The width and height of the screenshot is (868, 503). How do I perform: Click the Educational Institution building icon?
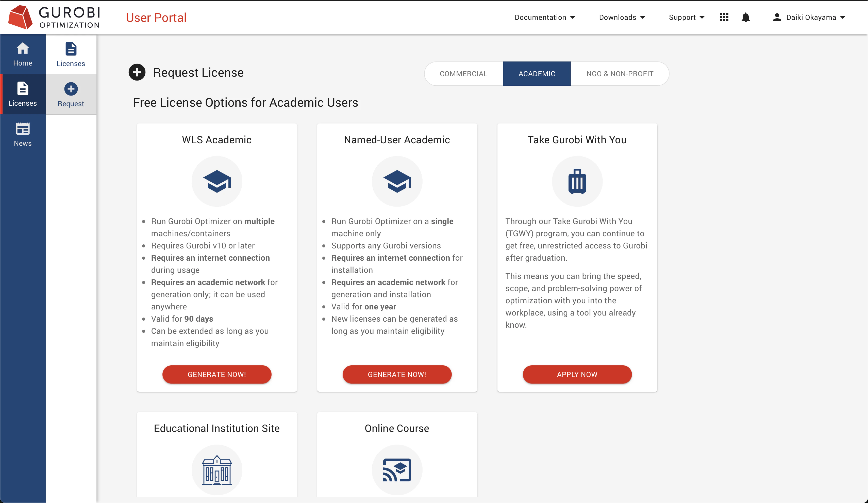[x=217, y=470]
